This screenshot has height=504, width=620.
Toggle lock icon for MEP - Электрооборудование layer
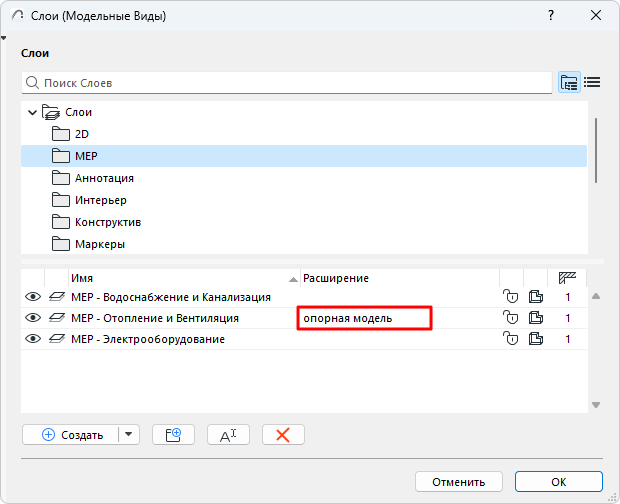pos(511,339)
